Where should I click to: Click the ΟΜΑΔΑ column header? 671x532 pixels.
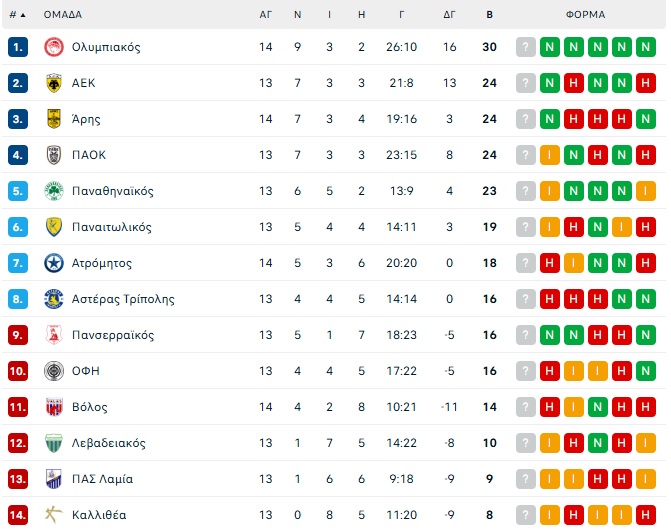point(62,15)
